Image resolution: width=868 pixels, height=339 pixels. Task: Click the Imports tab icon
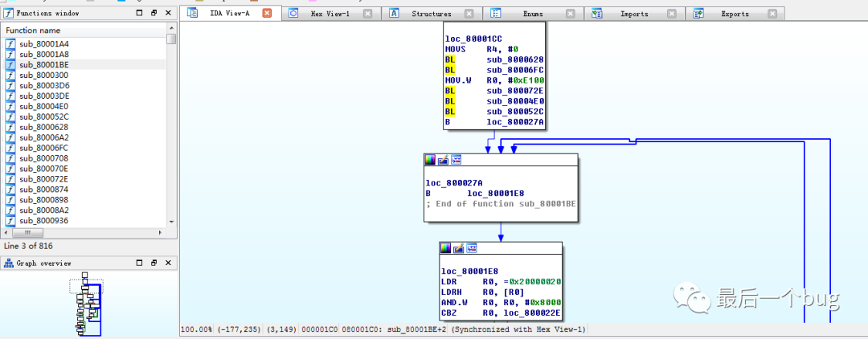[x=596, y=14]
